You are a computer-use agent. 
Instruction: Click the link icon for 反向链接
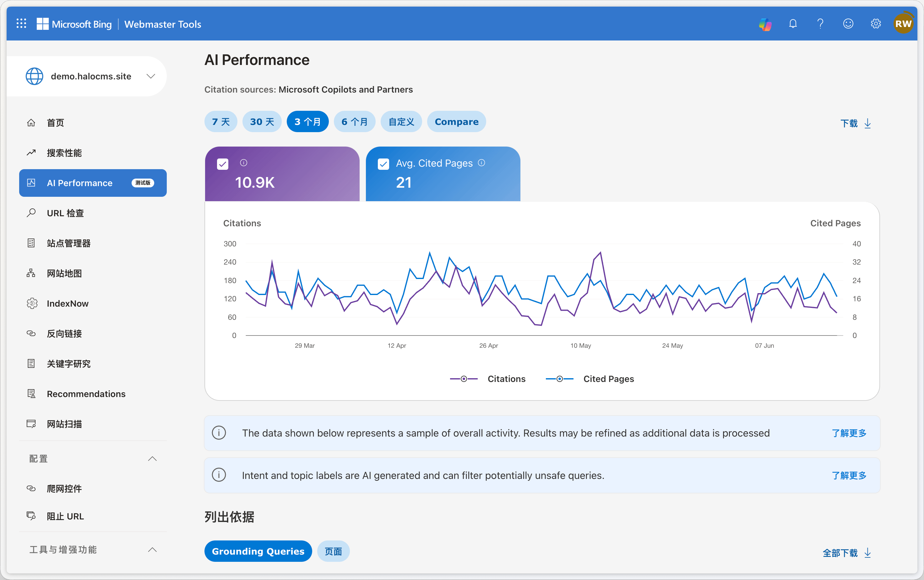31,334
